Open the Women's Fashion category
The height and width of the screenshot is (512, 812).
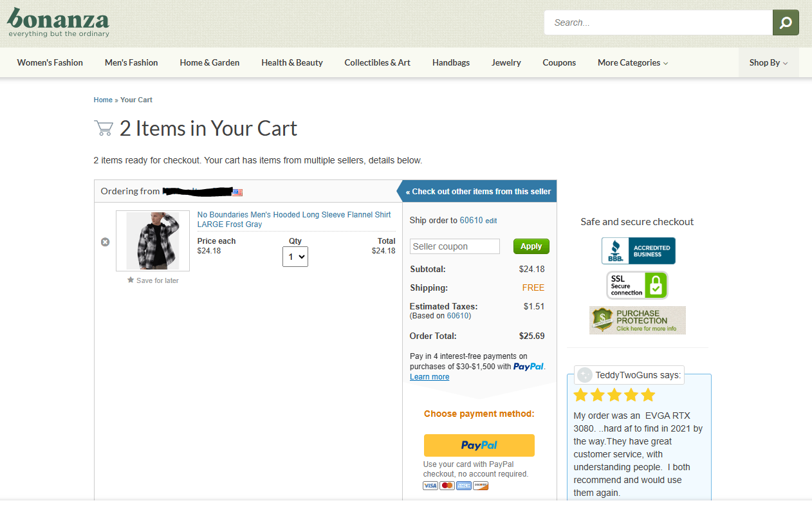click(x=50, y=62)
